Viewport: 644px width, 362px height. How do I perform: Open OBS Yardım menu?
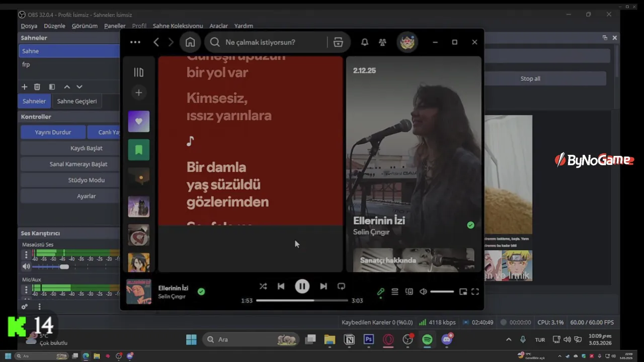[244, 26]
